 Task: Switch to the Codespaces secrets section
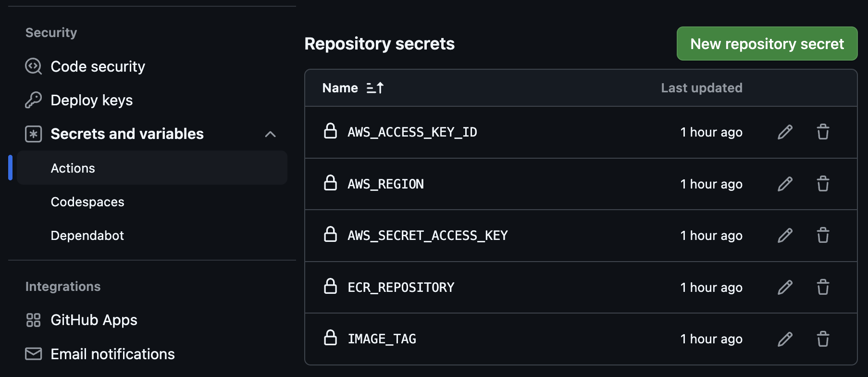(x=87, y=201)
